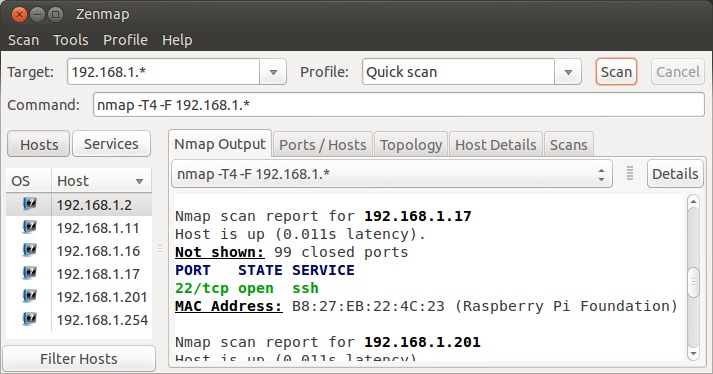Select host 192.168.1.254 in list
This screenshot has height=374, width=713.
click(x=79, y=320)
